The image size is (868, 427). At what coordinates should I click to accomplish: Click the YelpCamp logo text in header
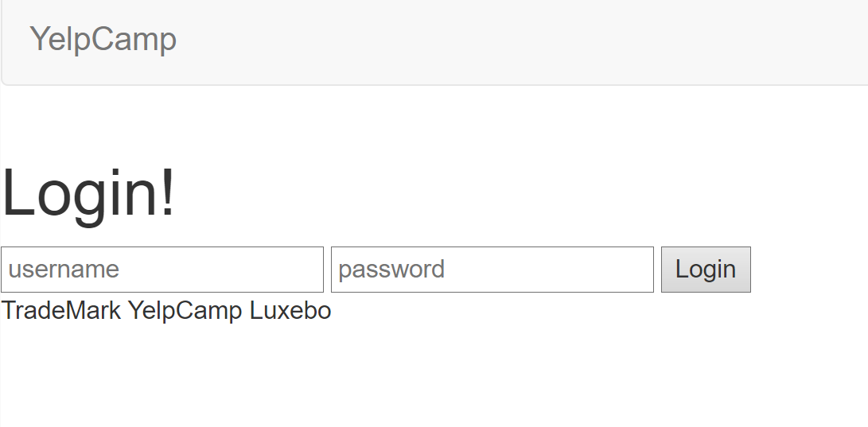click(x=103, y=39)
